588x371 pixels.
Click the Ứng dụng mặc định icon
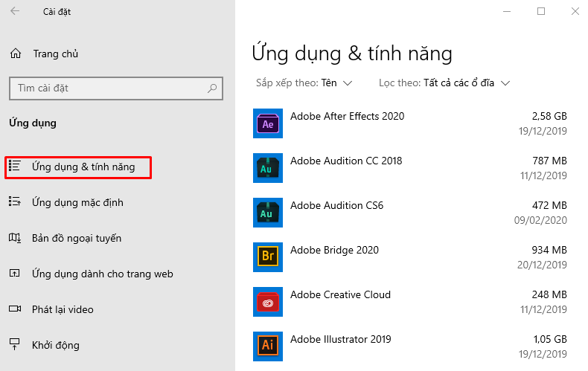(15, 202)
